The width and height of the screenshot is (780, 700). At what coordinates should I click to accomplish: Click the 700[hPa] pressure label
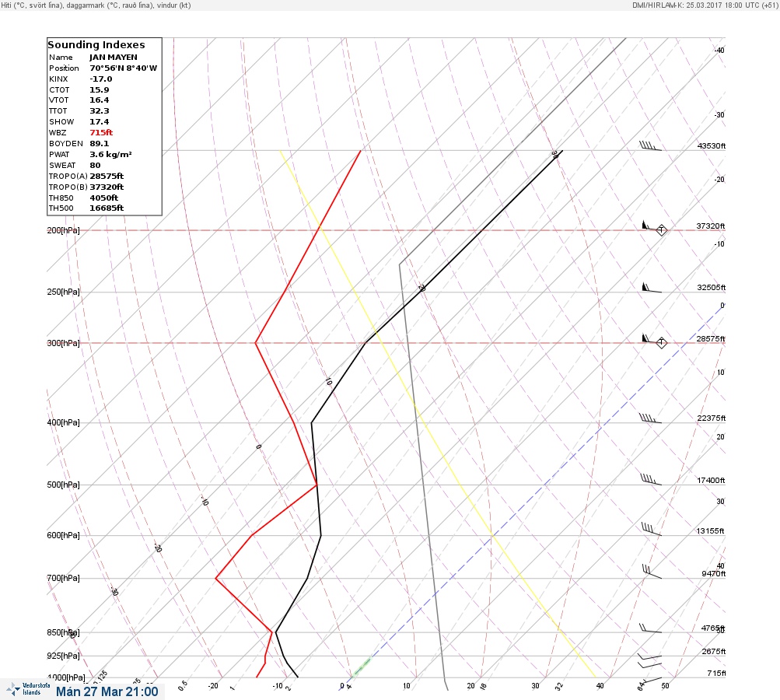click(63, 578)
